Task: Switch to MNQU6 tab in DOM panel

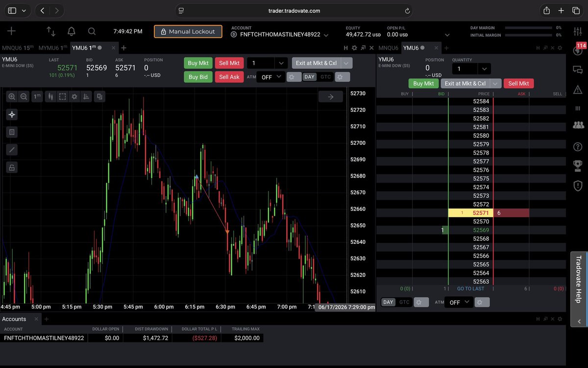Action: (x=389, y=48)
